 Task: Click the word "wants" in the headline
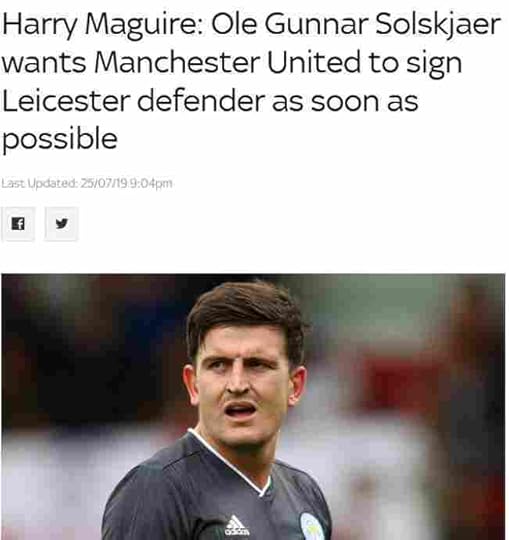tap(44, 63)
